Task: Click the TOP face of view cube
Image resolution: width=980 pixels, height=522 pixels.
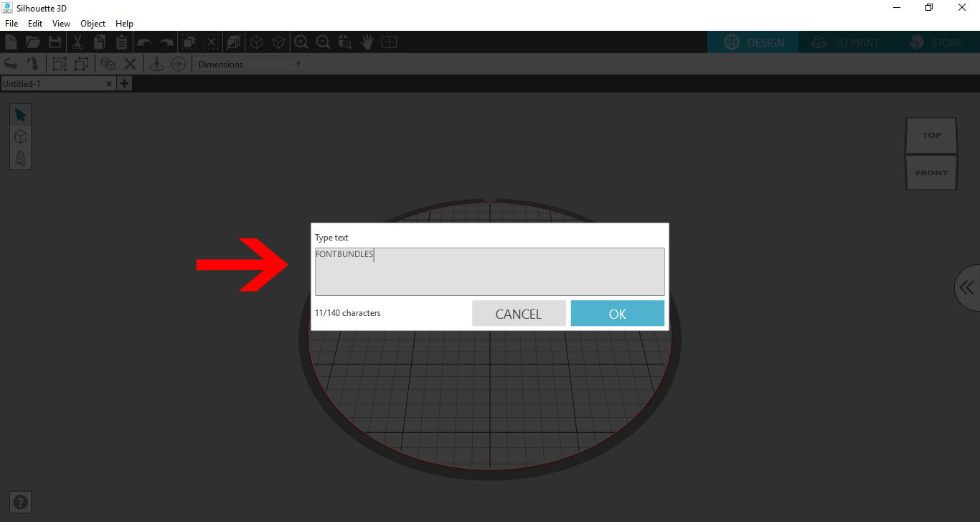Action: tap(931, 136)
